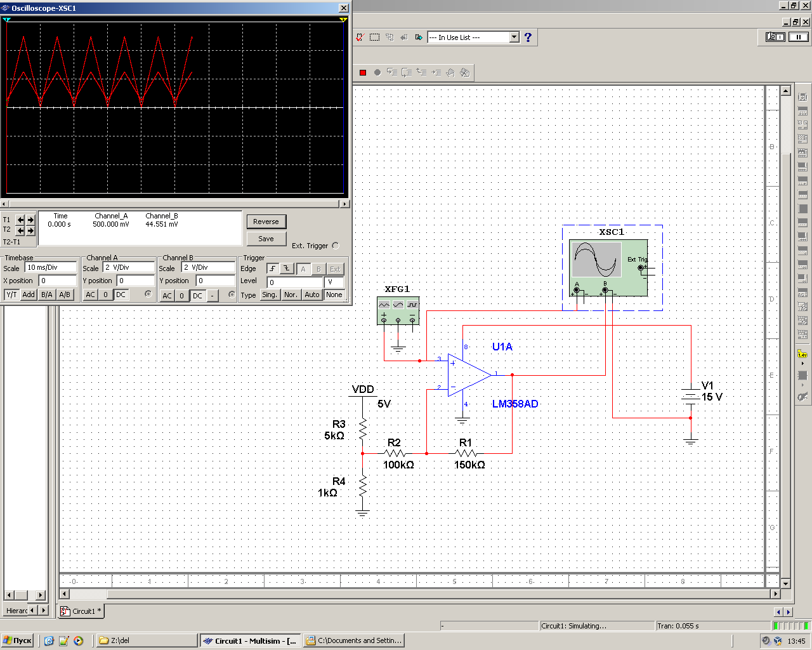The image size is (812, 650).
Task: Set Channel A coupling to AC
Action: point(90,295)
